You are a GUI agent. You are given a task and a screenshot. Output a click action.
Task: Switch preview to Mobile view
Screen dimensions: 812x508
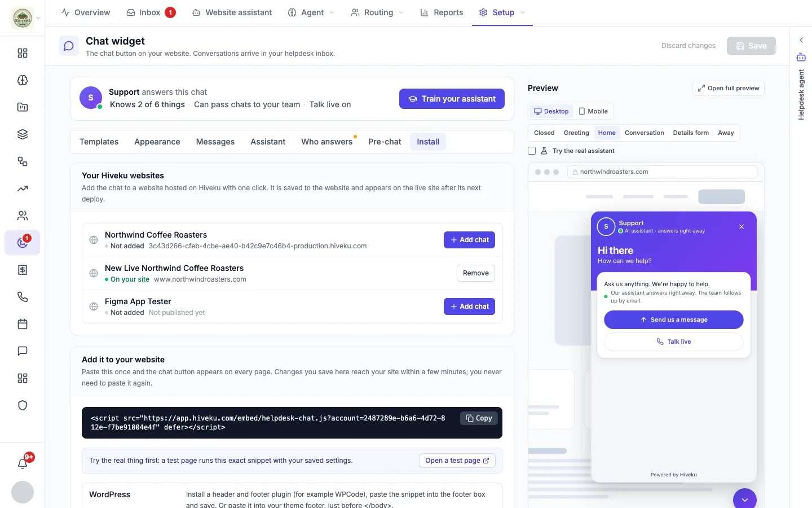[593, 111]
